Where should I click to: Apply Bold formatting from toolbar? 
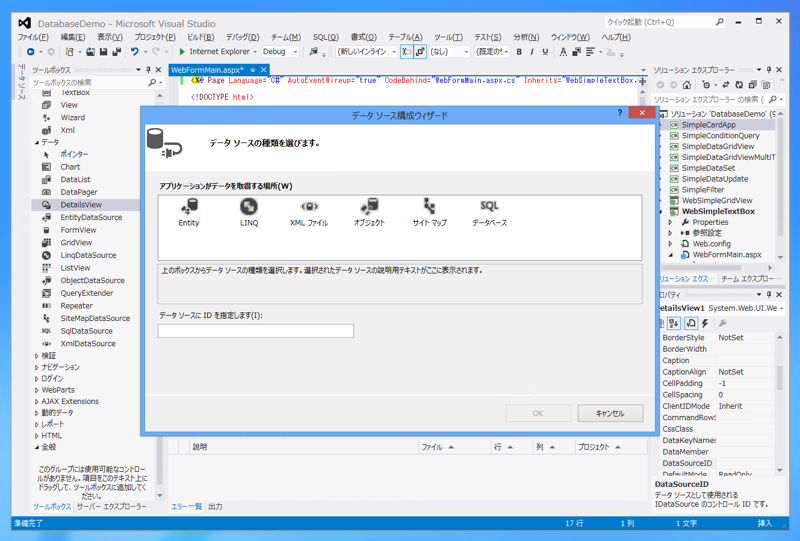click(519, 52)
